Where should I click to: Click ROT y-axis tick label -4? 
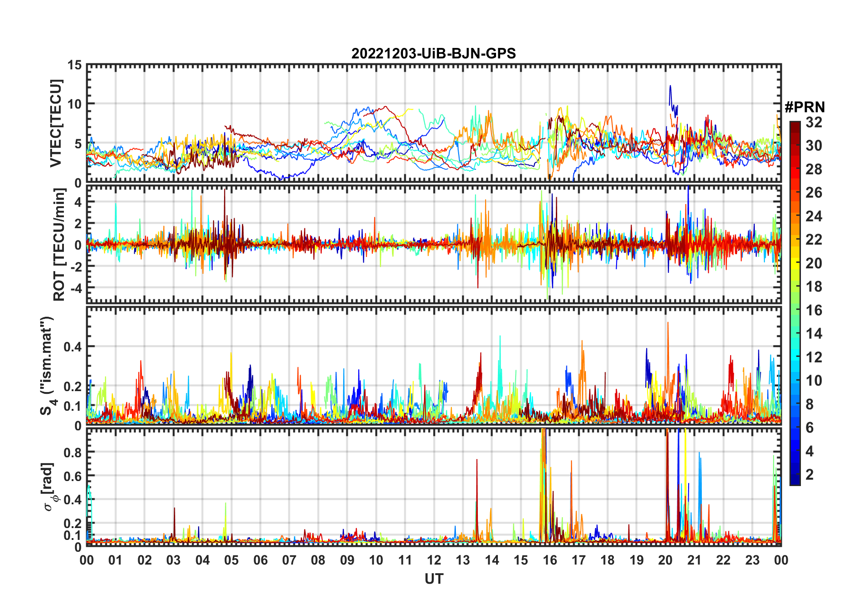(x=76, y=288)
